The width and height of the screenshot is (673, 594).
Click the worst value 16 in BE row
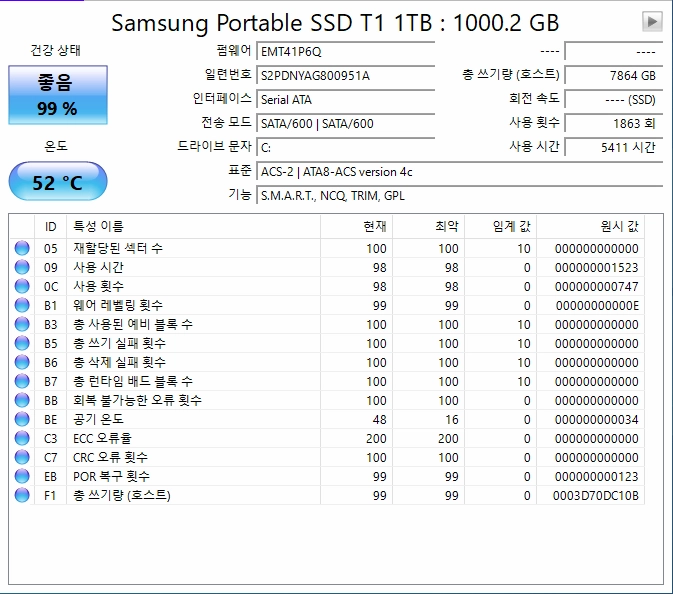click(x=452, y=419)
